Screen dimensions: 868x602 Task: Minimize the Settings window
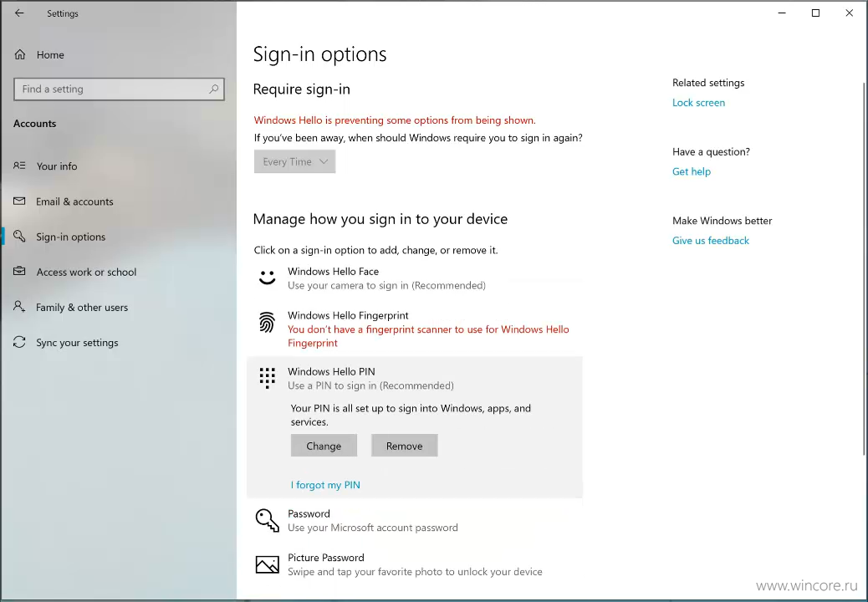[782, 13]
